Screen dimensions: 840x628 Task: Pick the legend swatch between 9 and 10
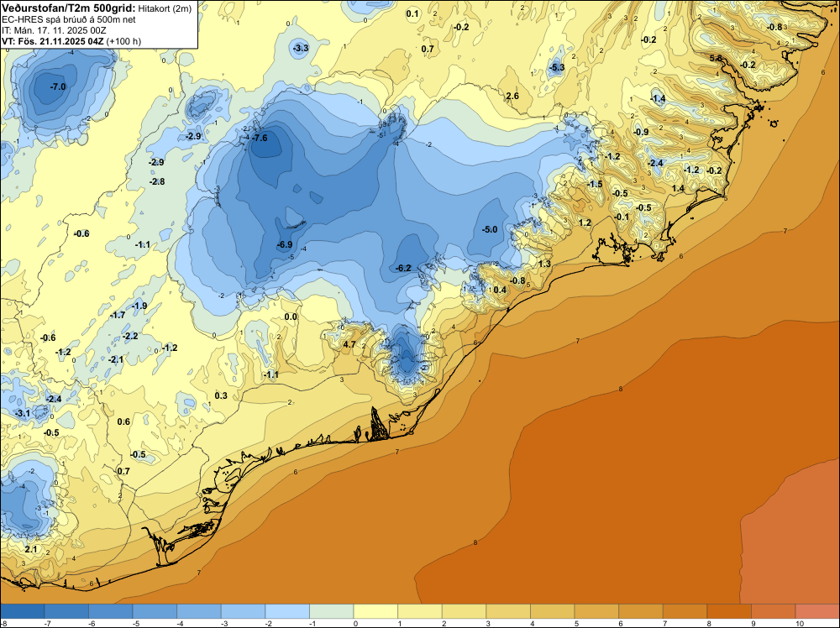[774, 611]
